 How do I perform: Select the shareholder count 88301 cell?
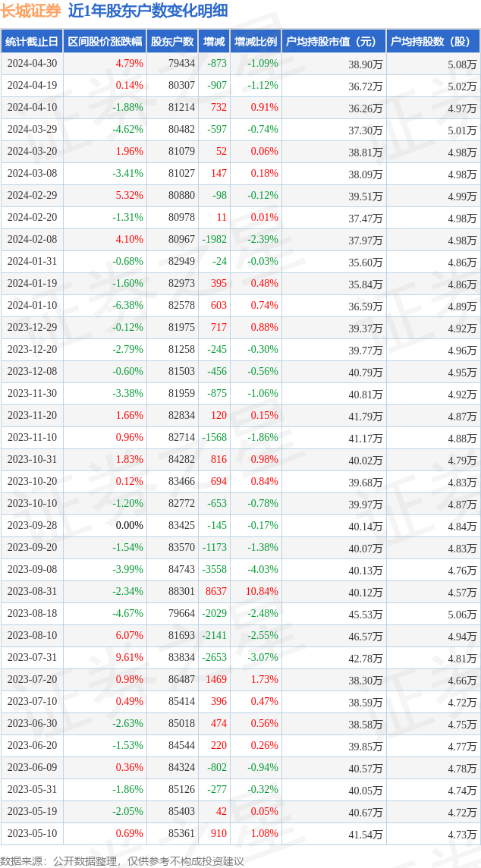tap(181, 592)
